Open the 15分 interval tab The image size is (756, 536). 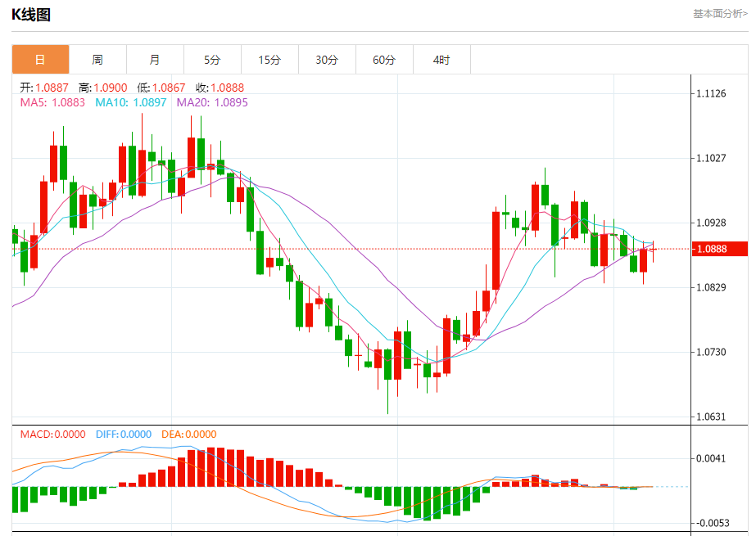click(270, 60)
